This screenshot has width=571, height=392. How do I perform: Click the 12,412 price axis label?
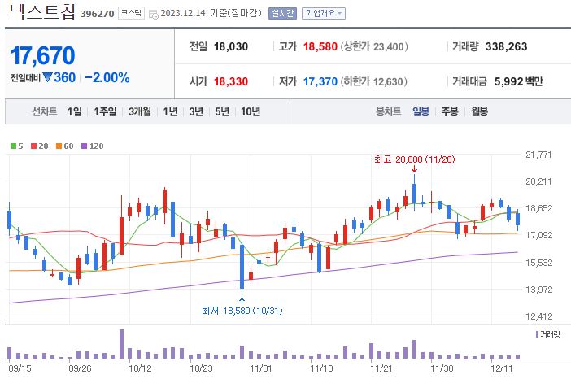click(x=538, y=316)
